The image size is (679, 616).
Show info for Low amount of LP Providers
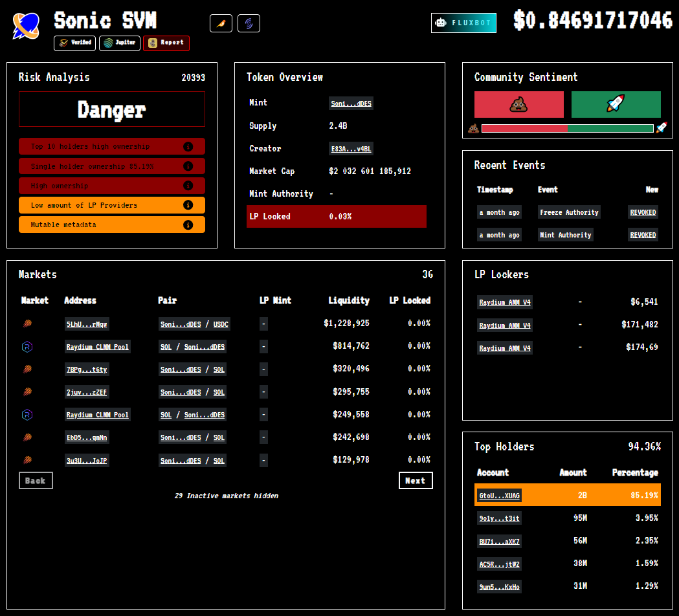(188, 205)
